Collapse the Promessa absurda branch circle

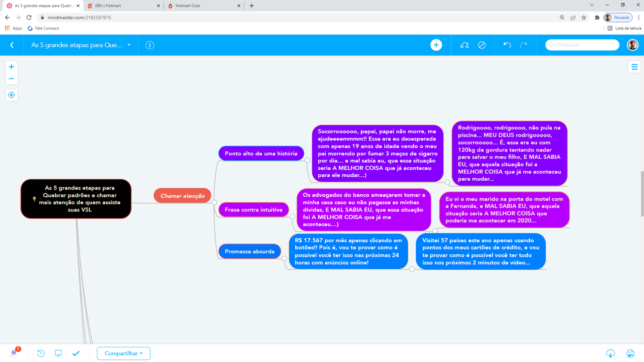tap(284, 258)
